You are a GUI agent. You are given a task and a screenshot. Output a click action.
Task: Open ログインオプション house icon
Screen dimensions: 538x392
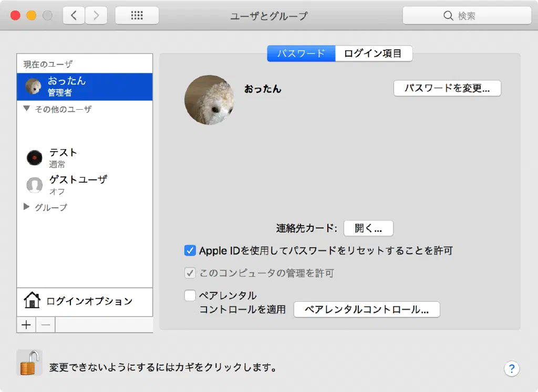click(32, 300)
